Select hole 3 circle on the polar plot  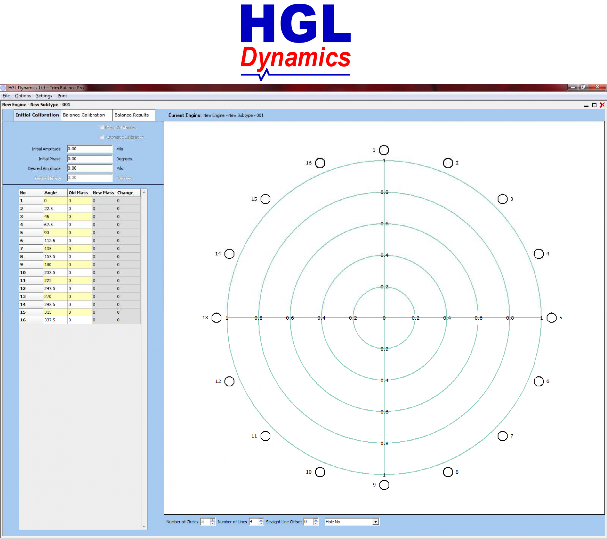(502, 199)
